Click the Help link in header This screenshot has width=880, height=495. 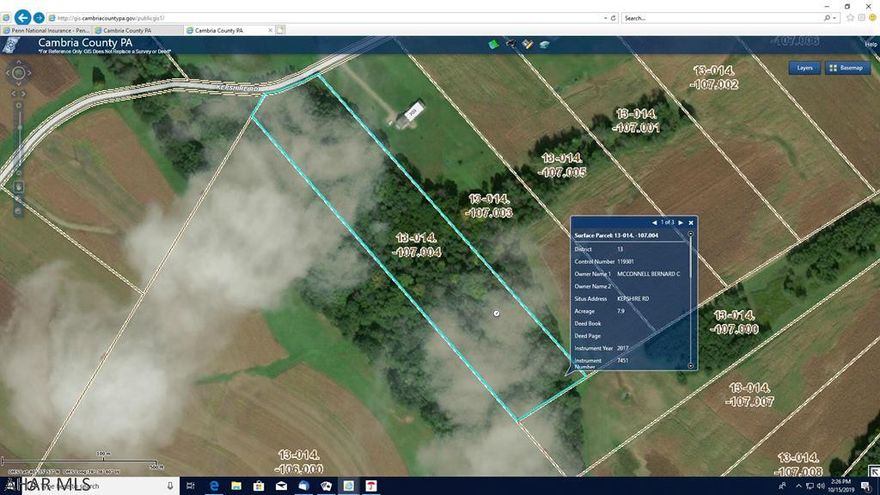point(869,44)
